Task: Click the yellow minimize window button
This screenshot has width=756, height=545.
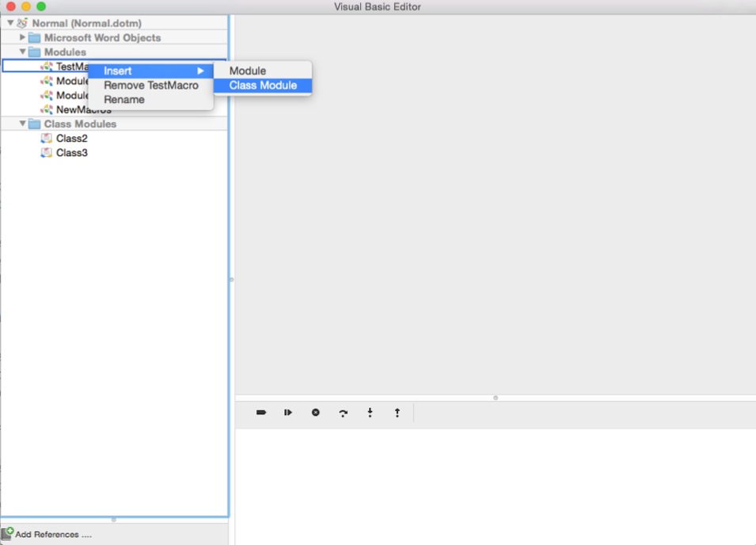Action: coord(26,6)
